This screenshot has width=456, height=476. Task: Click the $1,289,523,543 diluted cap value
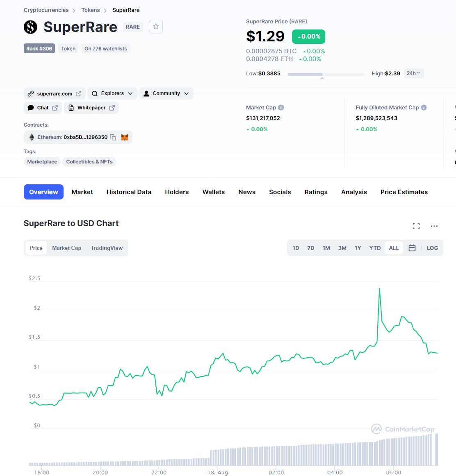(376, 118)
